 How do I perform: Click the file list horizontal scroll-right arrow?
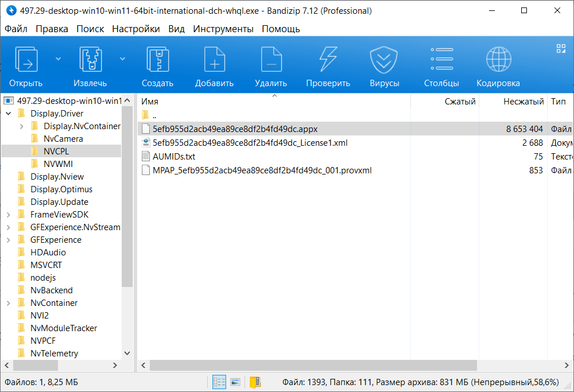point(567,365)
